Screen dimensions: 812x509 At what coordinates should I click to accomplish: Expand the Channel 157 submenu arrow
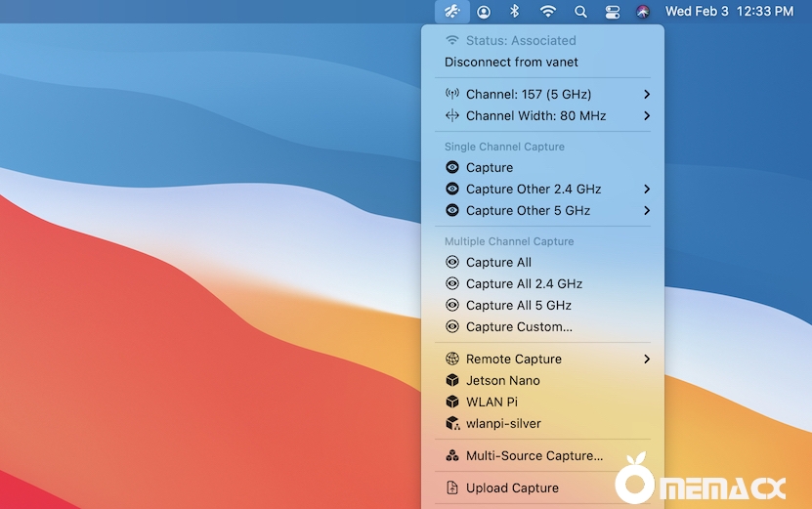coord(647,95)
